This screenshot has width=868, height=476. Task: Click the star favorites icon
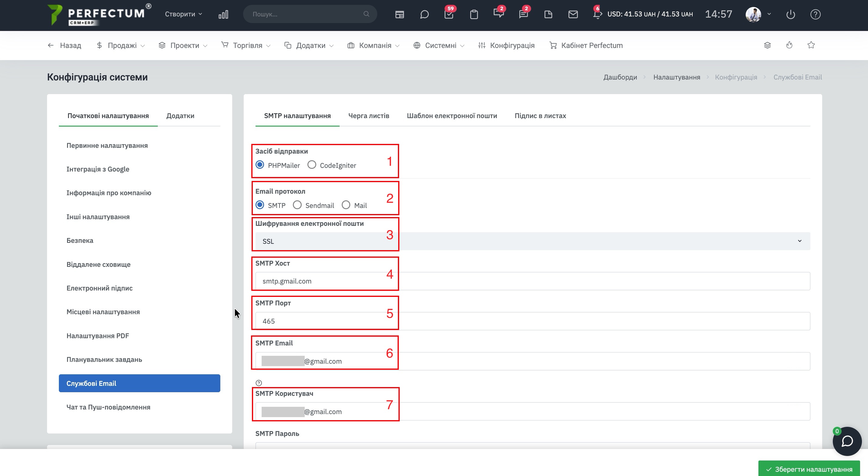(811, 45)
